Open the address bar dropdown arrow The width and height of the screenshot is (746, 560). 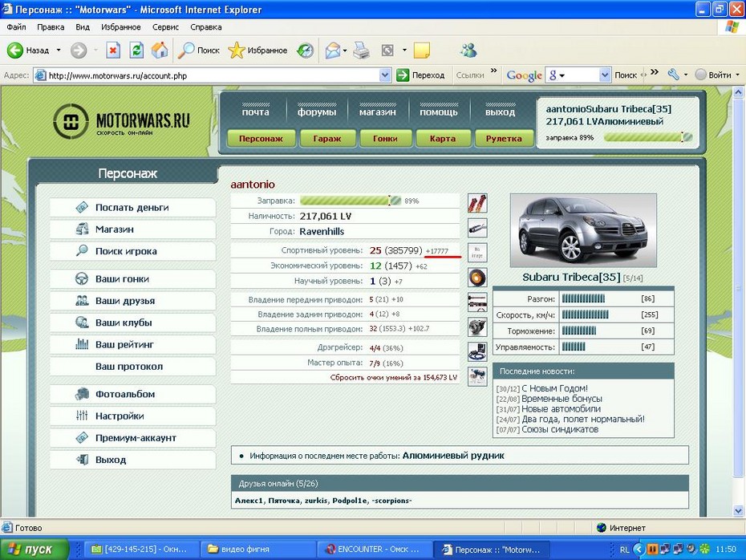(x=385, y=75)
